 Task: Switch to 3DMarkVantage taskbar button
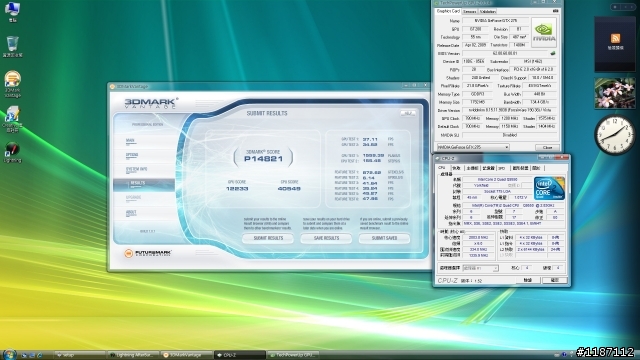[x=186, y=355]
